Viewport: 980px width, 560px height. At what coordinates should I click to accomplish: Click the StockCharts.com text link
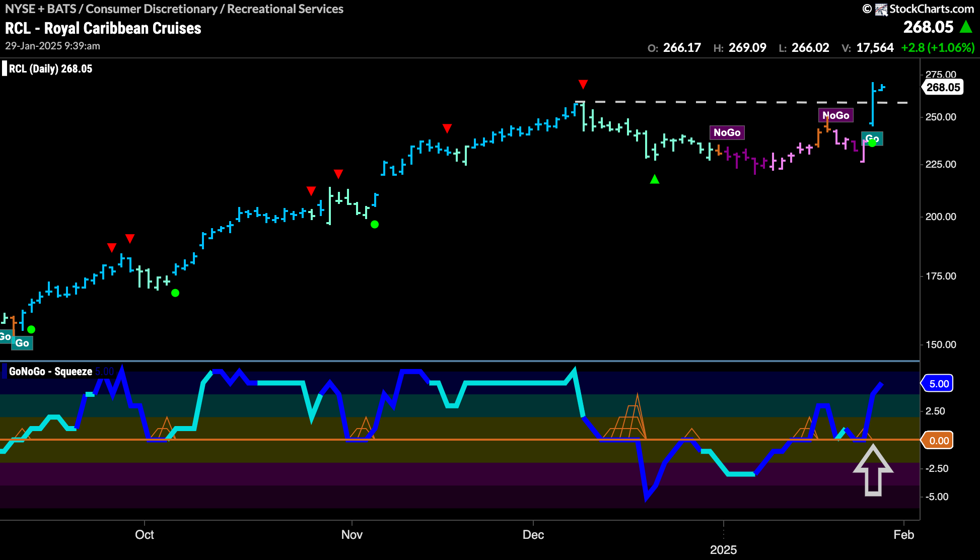point(932,9)
